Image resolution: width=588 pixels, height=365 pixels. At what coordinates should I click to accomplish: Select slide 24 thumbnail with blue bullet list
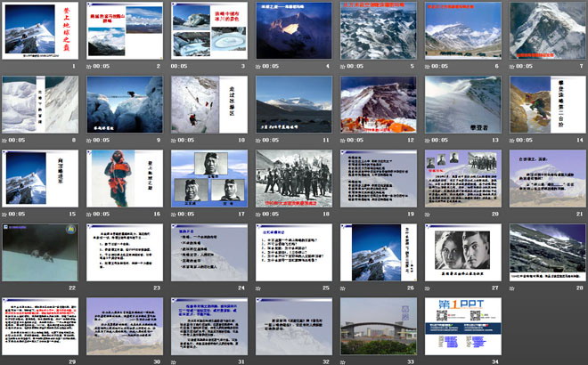209,253
